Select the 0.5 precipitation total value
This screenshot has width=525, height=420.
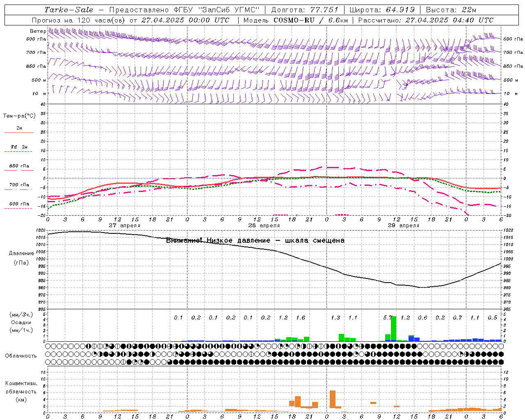493,317
